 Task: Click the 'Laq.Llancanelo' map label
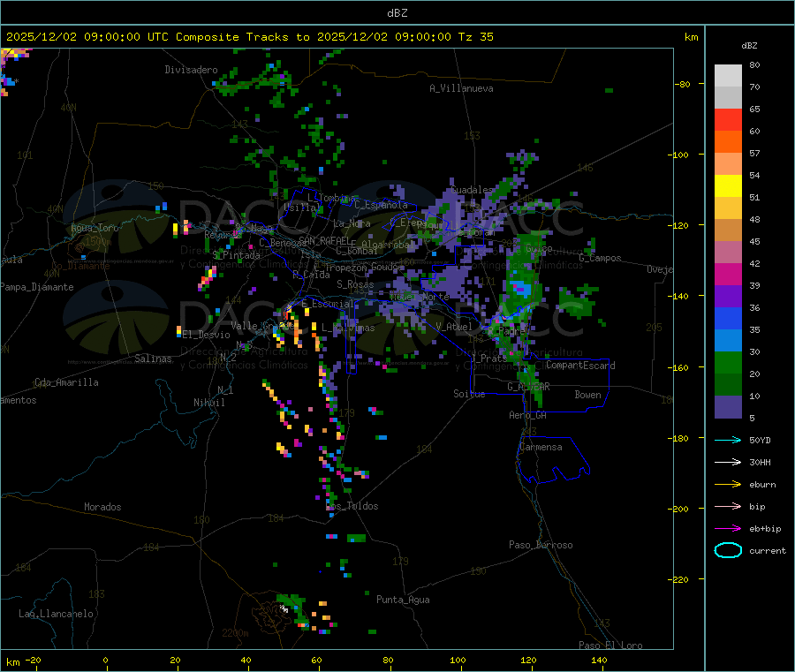56,614
